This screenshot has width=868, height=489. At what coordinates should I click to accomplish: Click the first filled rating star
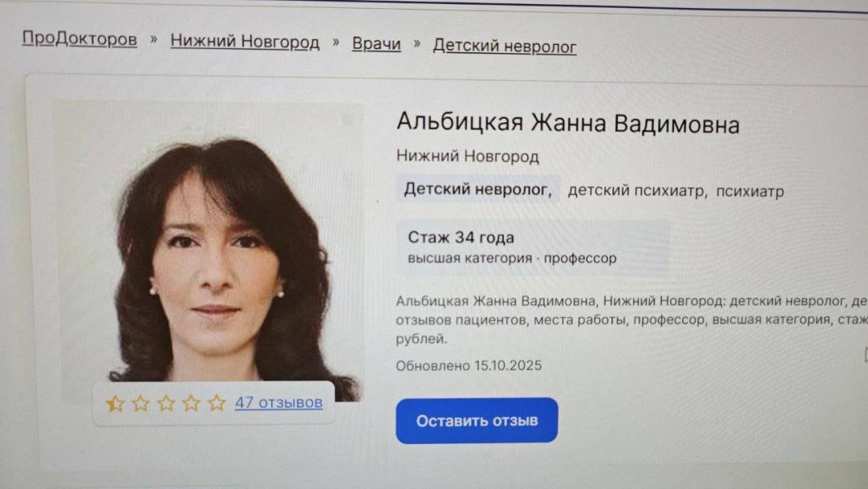(x=115, y=403)
